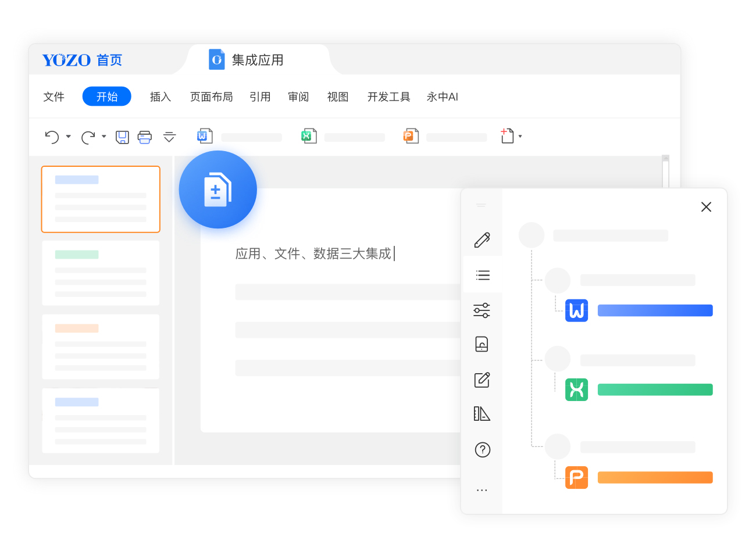Go to YOZO 首页 tab
The width and height of the screenshot is (756, 558).
tap(83, 60)
